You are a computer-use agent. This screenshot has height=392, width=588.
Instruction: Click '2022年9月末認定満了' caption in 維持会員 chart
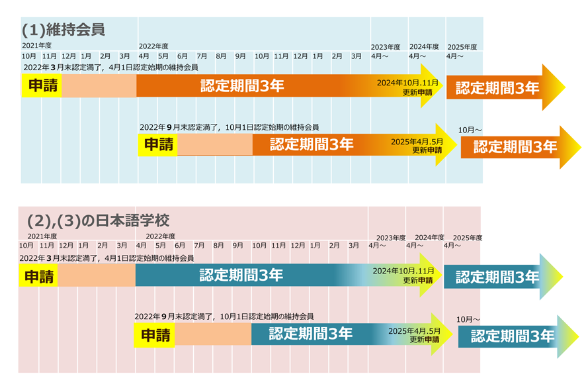click(x=229, y=127)
